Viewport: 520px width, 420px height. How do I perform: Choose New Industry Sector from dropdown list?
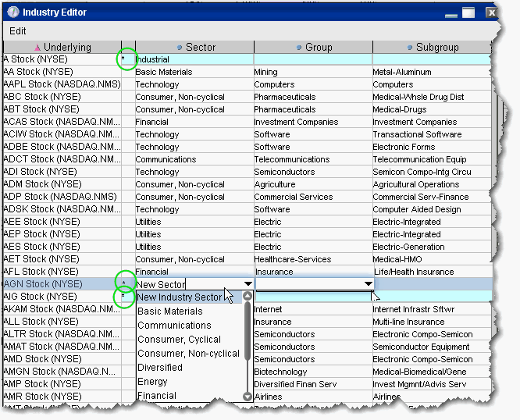pos(180,297)
